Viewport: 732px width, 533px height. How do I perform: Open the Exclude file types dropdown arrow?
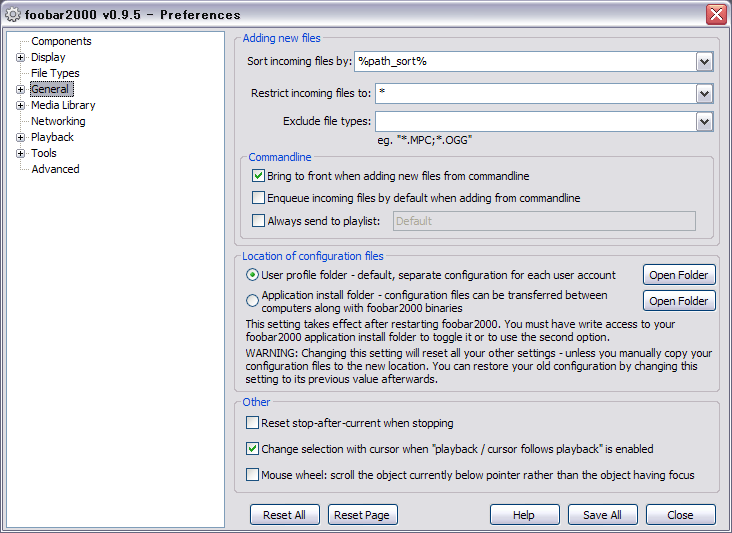704,122
